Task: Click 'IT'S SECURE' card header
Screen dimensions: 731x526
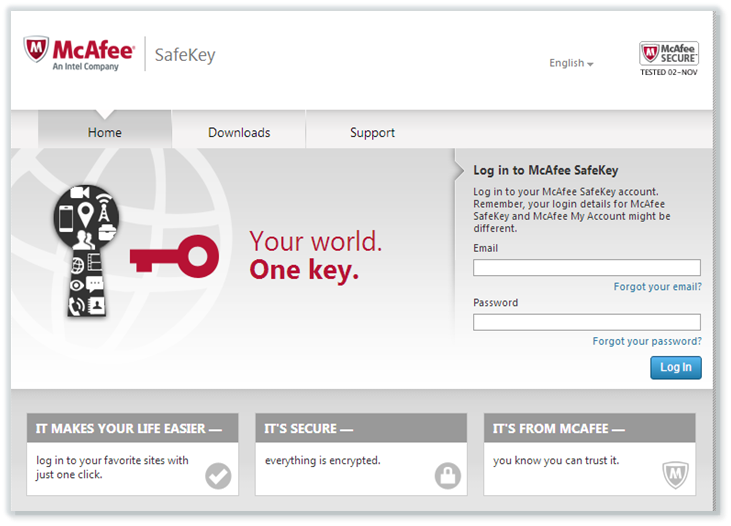Action: tap(361, 428)
